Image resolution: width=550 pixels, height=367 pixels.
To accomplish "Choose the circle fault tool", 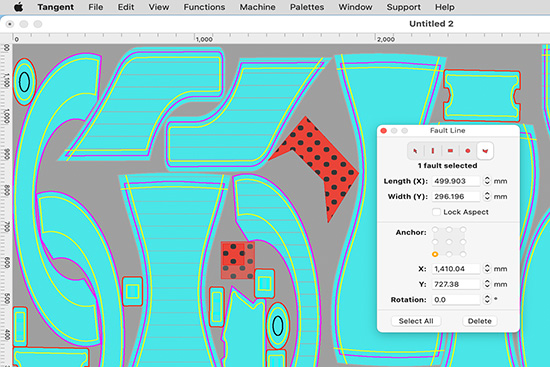I will pos(468,151).
